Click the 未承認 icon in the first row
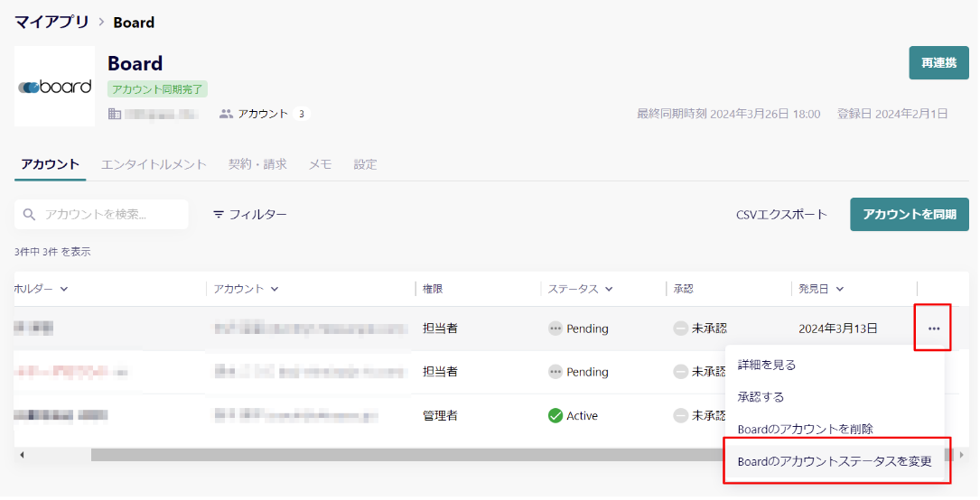Image resolution: width=980 pixels, height=500 pixels. [x=681, y=329]
